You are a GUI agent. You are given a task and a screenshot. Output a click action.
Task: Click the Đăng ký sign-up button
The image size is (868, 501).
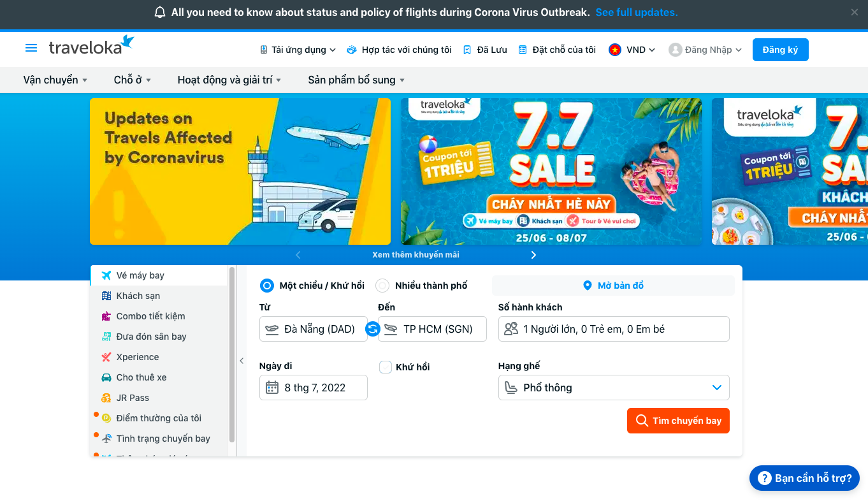(x=780, y=50)
